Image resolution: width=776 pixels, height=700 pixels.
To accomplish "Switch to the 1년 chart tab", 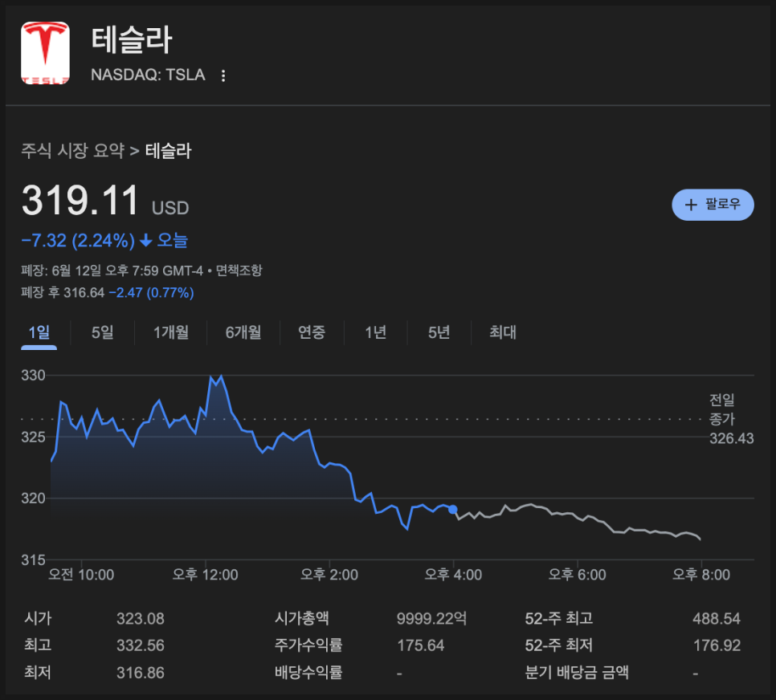I will pos(375,332).
